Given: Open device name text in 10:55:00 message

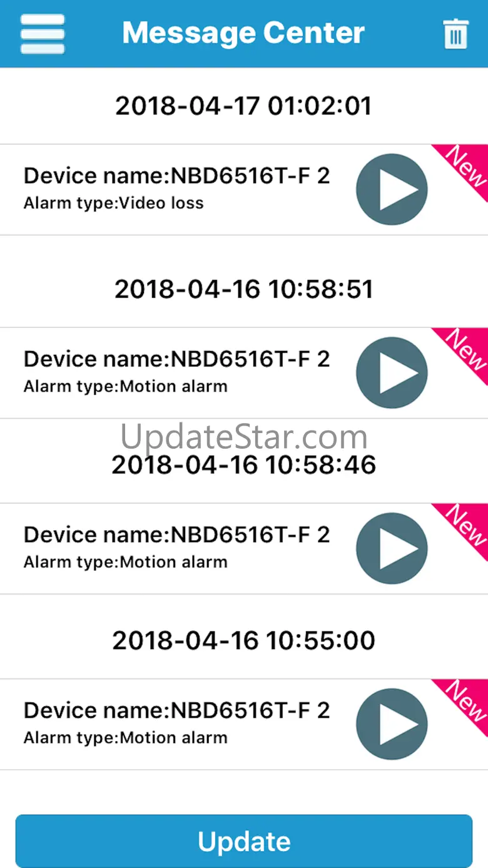Looking at the screenshot, I should tap(176, 710).
